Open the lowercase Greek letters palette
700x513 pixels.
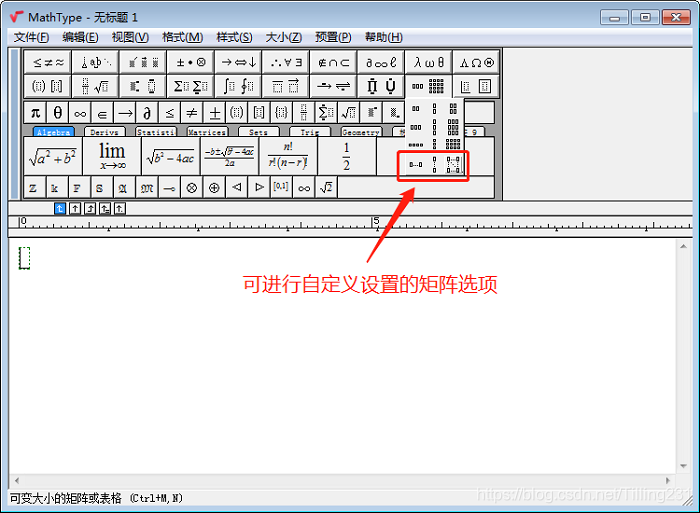pos(429,63)
